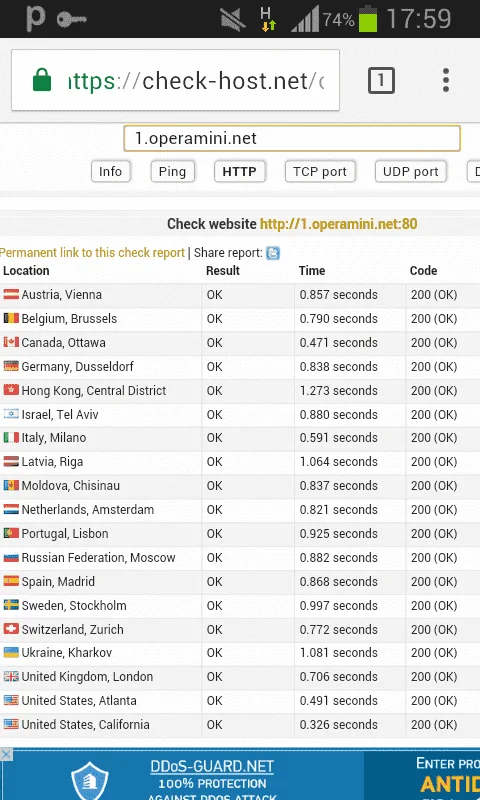
Task: Tap the battery indicator in status bar
Action: tap(368, 19)
